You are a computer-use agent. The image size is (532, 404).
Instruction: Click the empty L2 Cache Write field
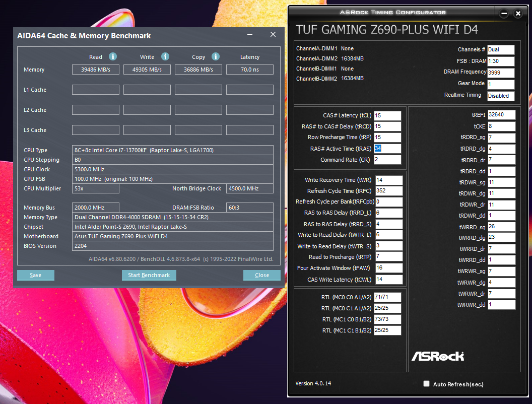pyautogui.click(x=147, y=110)
